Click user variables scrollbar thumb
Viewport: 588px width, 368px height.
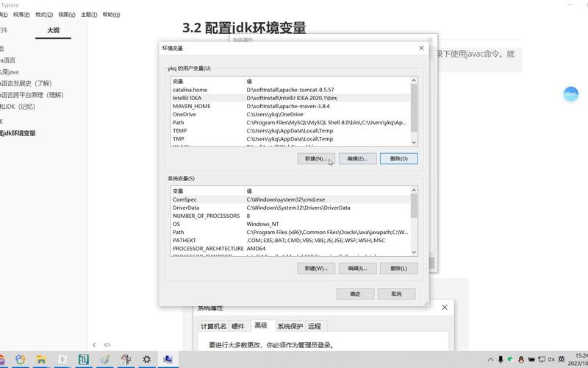coord(414,107)
